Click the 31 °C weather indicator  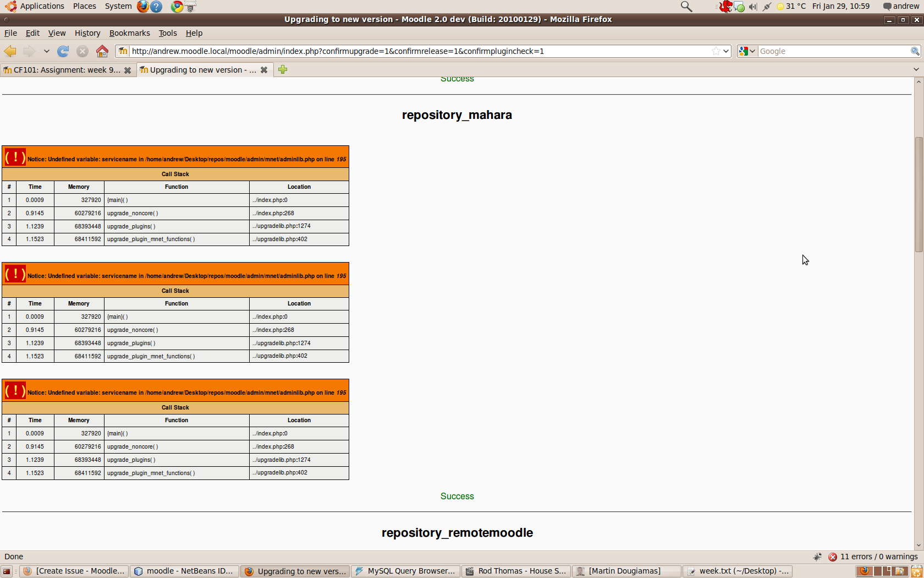(x=791, y=6)
